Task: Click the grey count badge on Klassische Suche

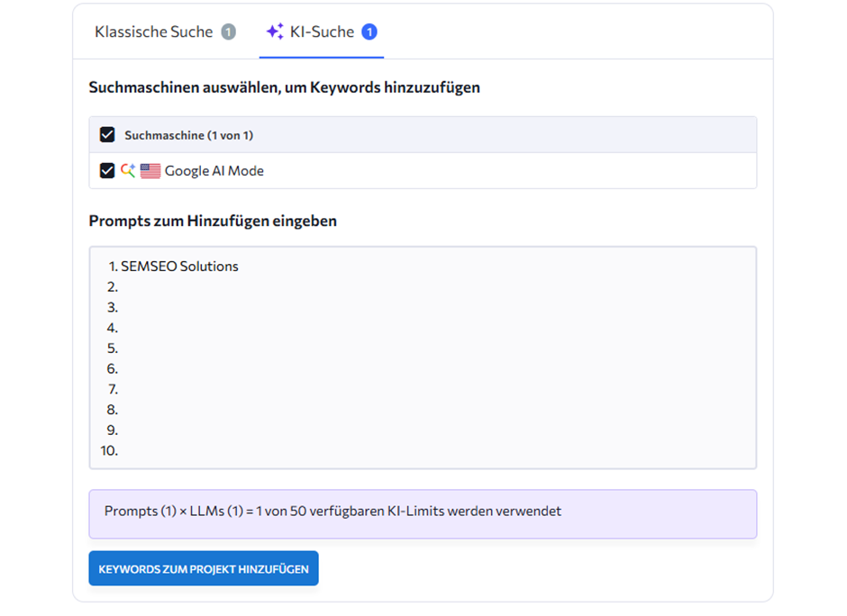Action: coord(229,32)
